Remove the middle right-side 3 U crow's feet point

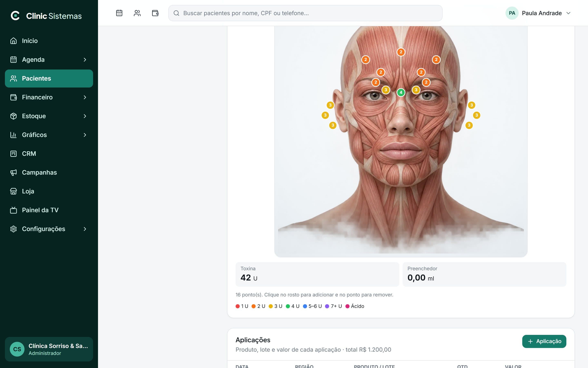click(x=477, y=115)
